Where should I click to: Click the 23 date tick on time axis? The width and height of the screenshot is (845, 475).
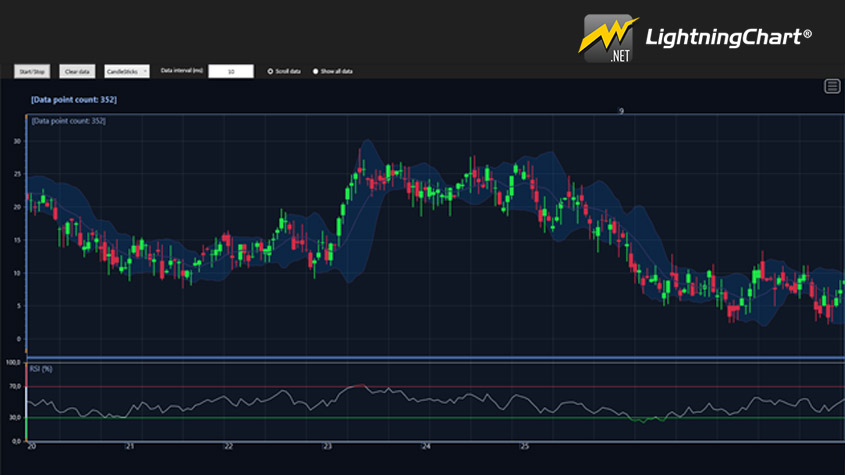327,446
